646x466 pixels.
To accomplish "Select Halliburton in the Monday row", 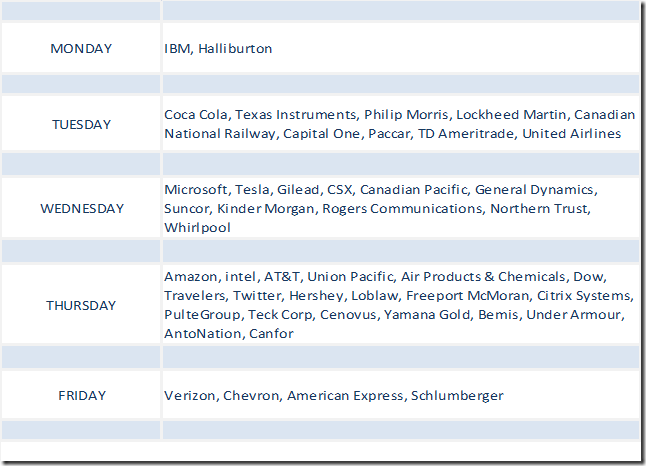I will (235, 48).
